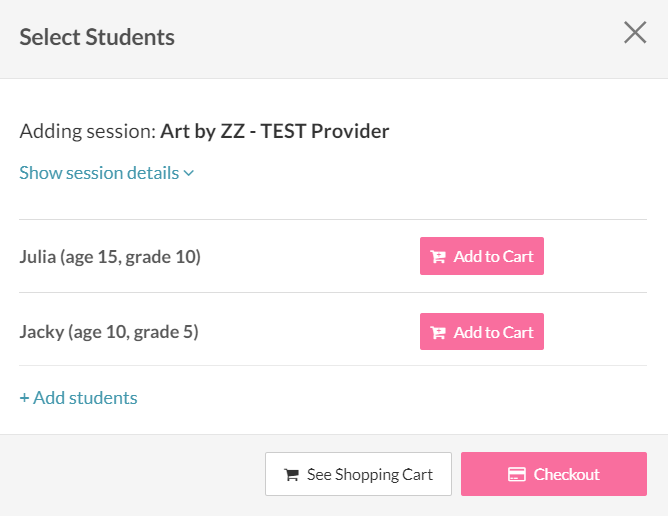Proceed with the Checkout button
The image size is (668, 516).
coord(554,474)
